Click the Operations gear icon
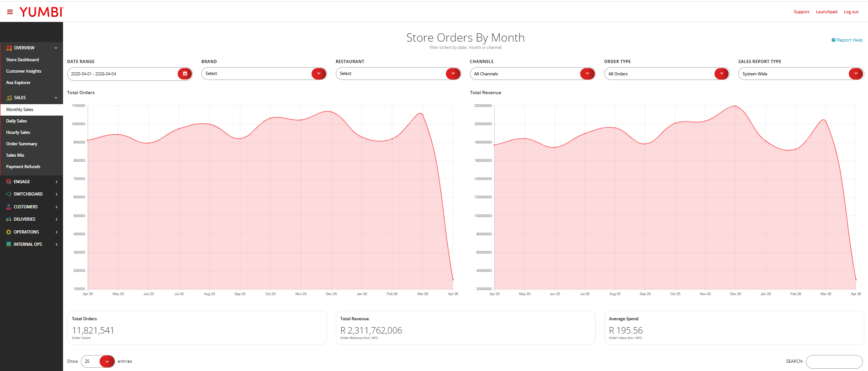The width and height of the screenshot is (868, 371). pyautogui.click(x=9, y=232)
